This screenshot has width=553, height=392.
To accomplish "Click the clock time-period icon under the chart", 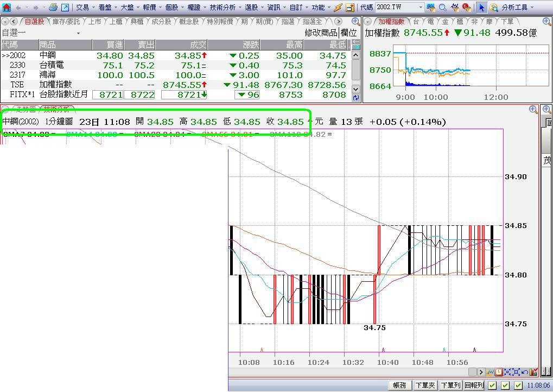I will pos(499,372).
